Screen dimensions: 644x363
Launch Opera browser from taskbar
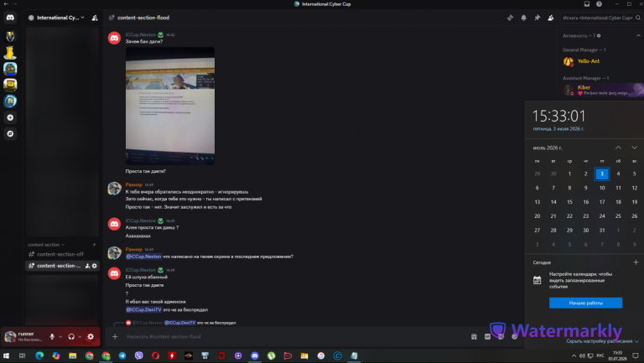click(x=155, y=355)
